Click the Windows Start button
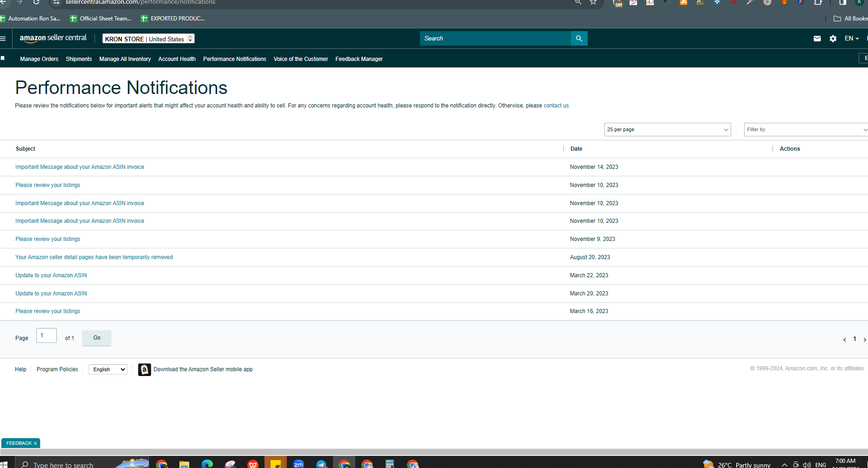 click(5, 464)
